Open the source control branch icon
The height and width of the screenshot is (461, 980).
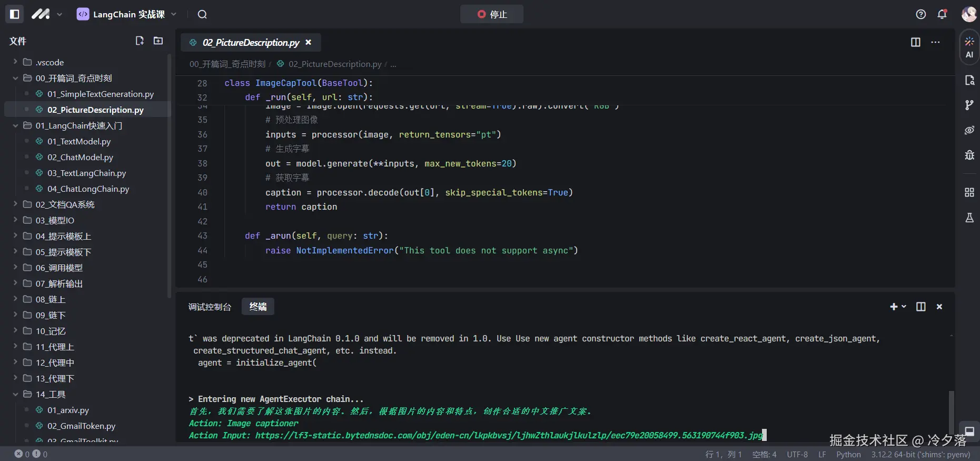(969, 105)
